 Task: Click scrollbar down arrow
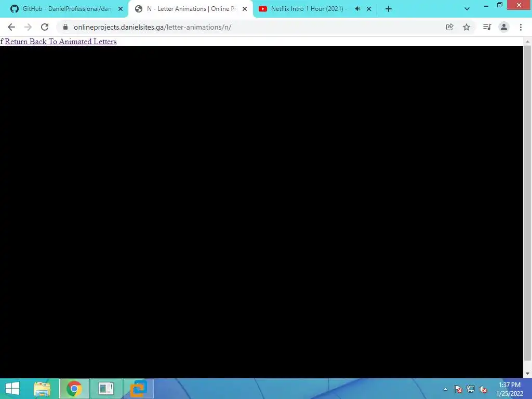pyautogui.click(x=527, y=374)
